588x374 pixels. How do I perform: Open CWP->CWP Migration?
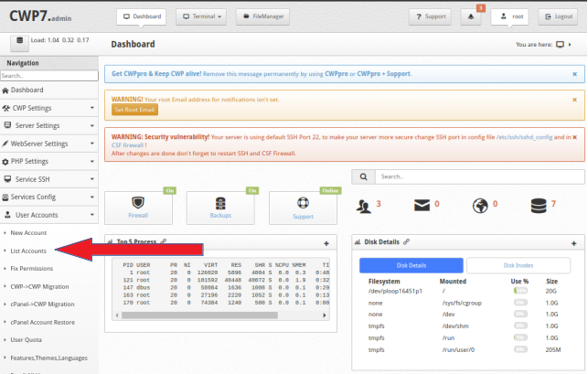point(39,286)
